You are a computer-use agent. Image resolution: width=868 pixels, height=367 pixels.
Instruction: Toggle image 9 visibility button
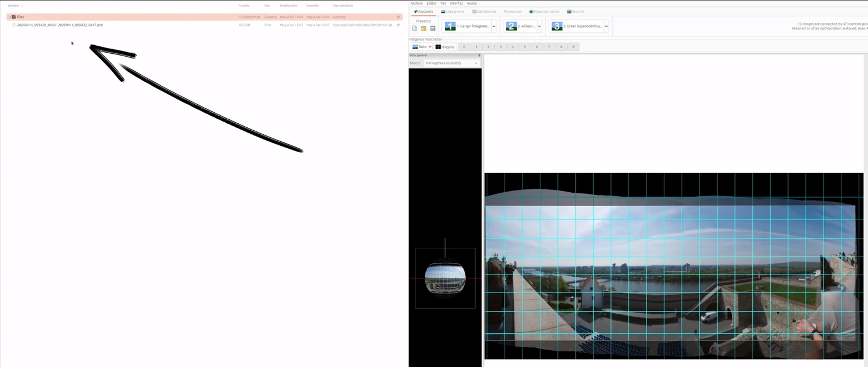[573, 47]
